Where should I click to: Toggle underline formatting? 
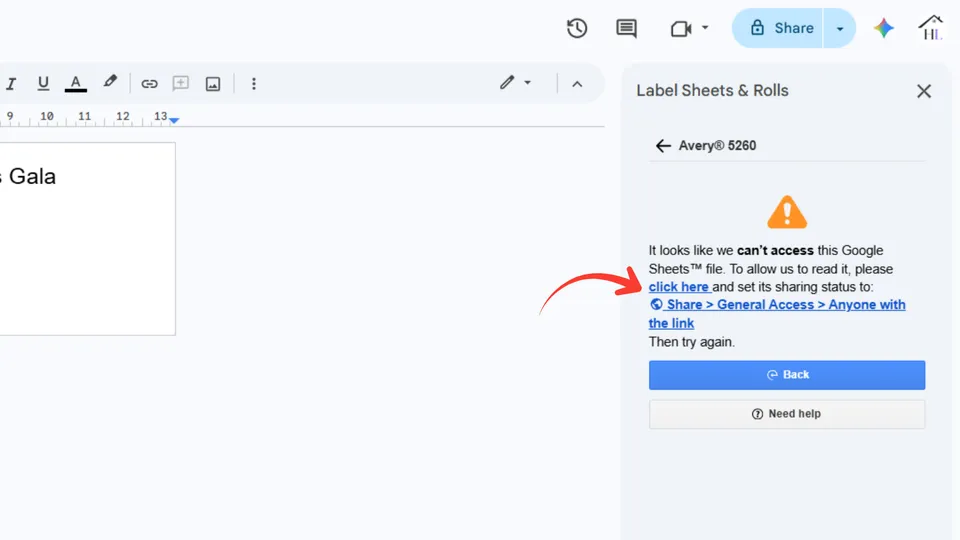coord(43,83)
